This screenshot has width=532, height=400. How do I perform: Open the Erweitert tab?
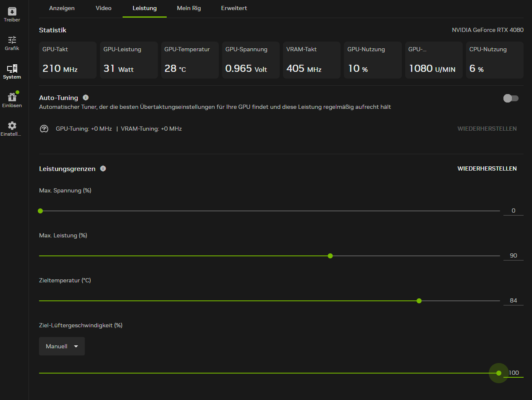pyautogui.click(x=234, y=8)
